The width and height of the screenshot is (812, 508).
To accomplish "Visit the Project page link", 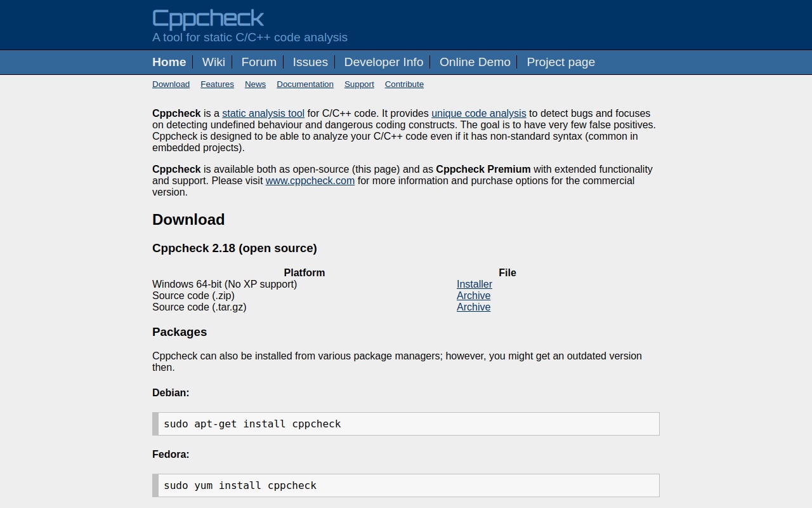I will pyautogui.click(x=561, y=62).
